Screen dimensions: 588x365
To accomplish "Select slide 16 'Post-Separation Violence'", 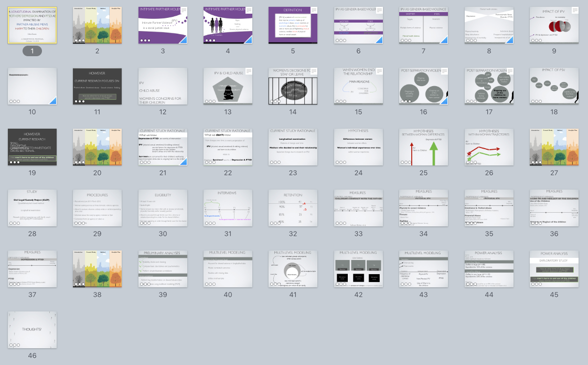I will click(x=423, y=85).
